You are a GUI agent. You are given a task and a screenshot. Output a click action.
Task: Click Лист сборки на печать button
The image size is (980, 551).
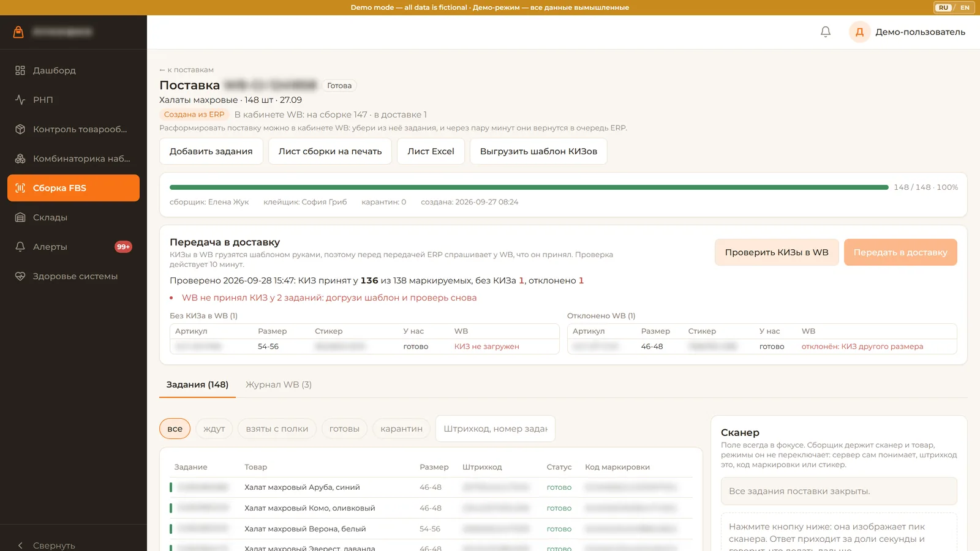click(330, 151)
